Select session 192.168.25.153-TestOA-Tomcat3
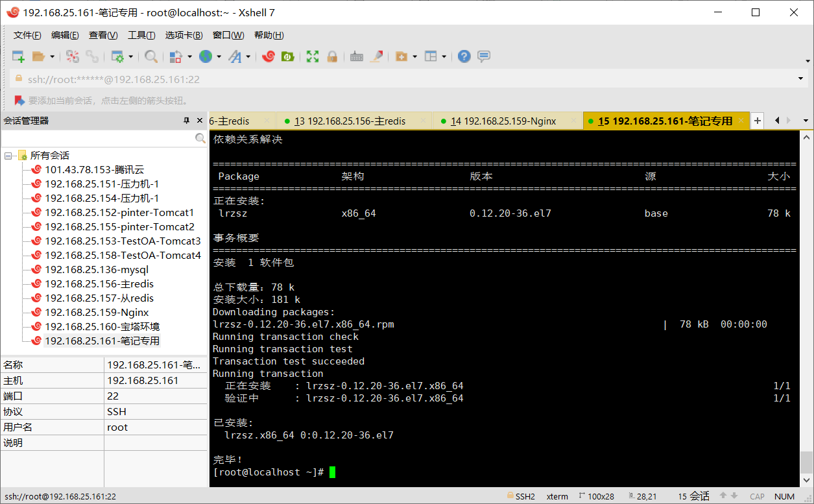This screenshot has width=814, height=504. click(123, 241)
